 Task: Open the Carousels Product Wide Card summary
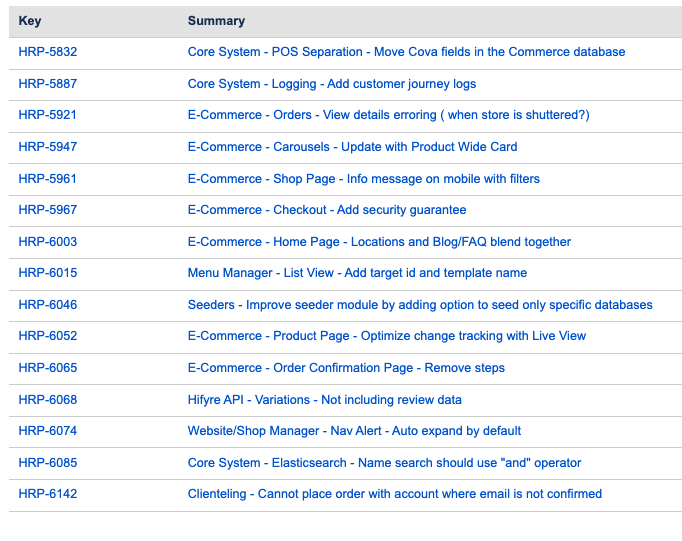352,147
